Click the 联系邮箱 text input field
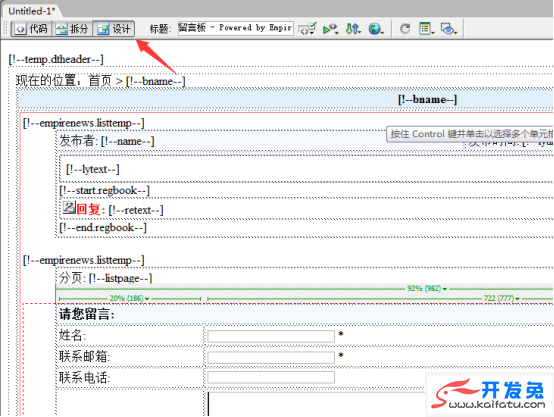Screen dimensions: 554x417 point(271,357)
